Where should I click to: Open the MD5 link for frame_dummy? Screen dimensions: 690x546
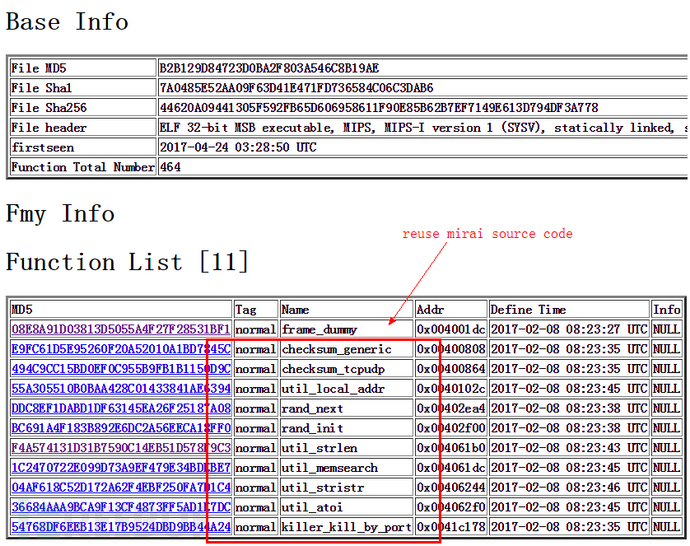[121, 329]
